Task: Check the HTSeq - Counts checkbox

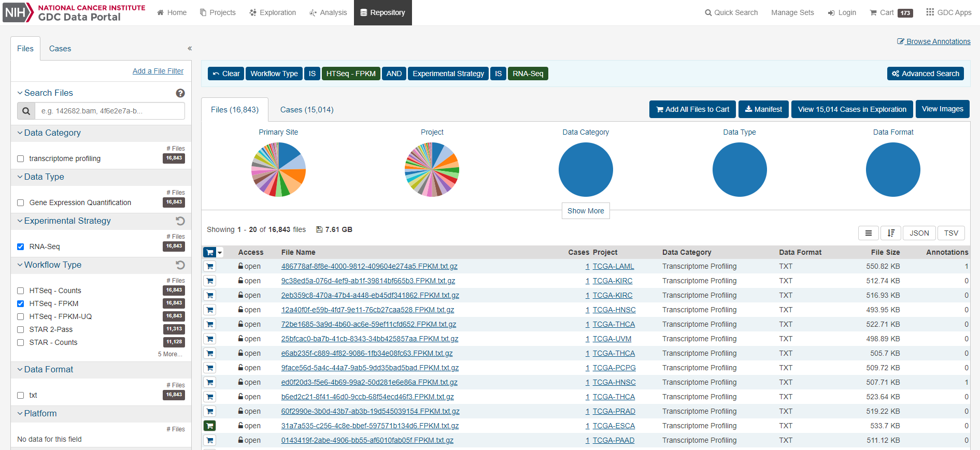Action: (x=21, y=291)
